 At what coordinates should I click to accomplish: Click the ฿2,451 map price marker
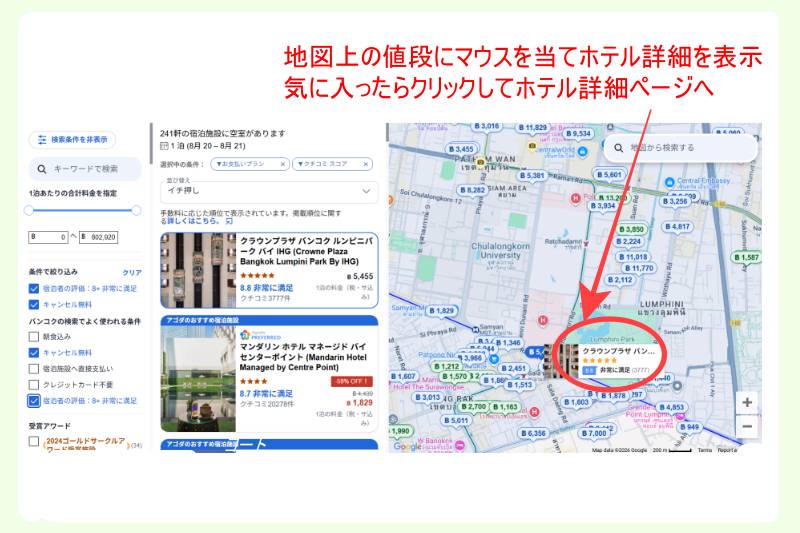tap(513, 368)
